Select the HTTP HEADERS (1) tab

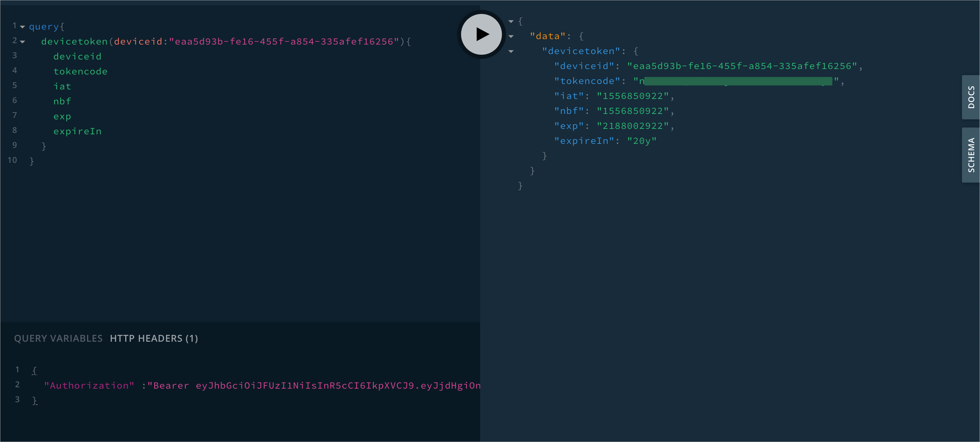pos(154,338)
